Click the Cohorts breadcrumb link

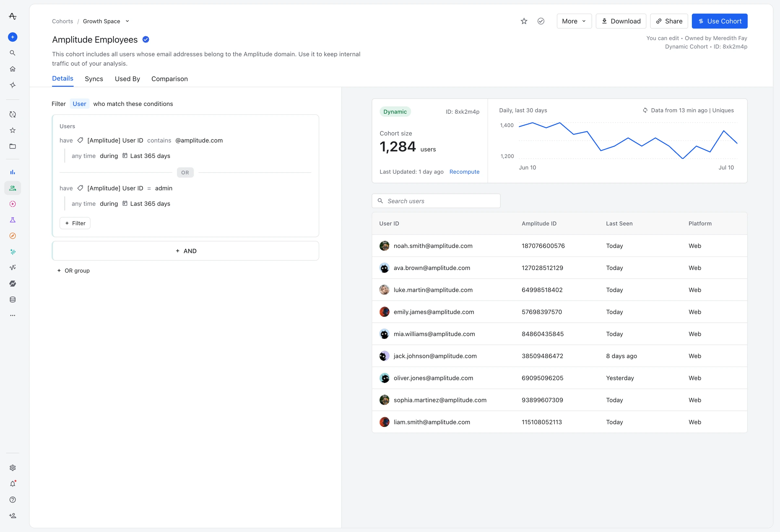pos(62,21)
